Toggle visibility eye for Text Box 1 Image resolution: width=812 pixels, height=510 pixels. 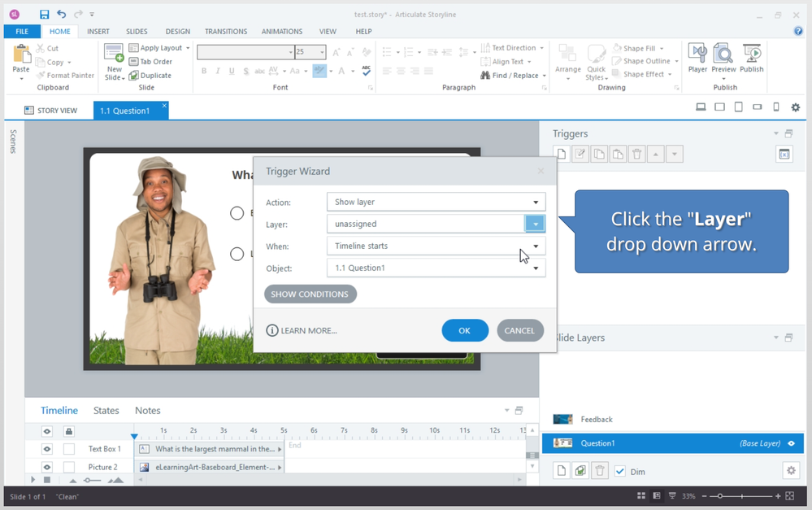(x=47, y=449)
